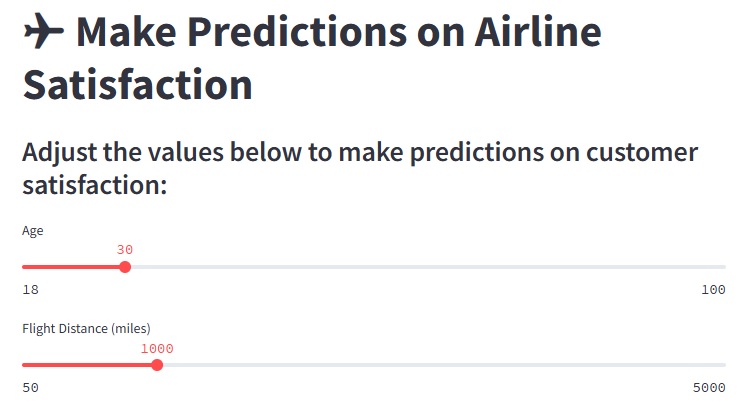Click the Age minimum label 18
Viewport: 747px width, 410px height.
click(x=30, y=290)
